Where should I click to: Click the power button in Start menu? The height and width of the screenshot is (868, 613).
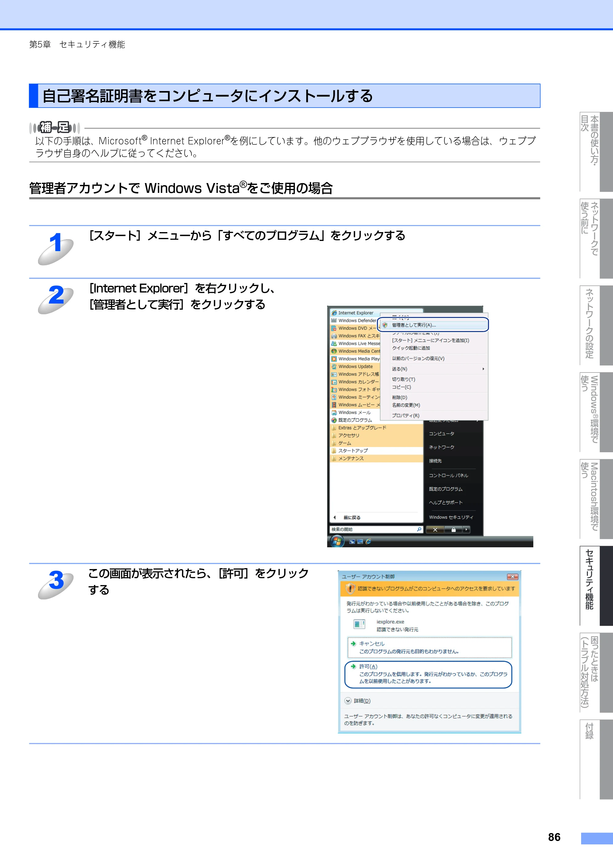pyautogui.click(x=435, y=530)
